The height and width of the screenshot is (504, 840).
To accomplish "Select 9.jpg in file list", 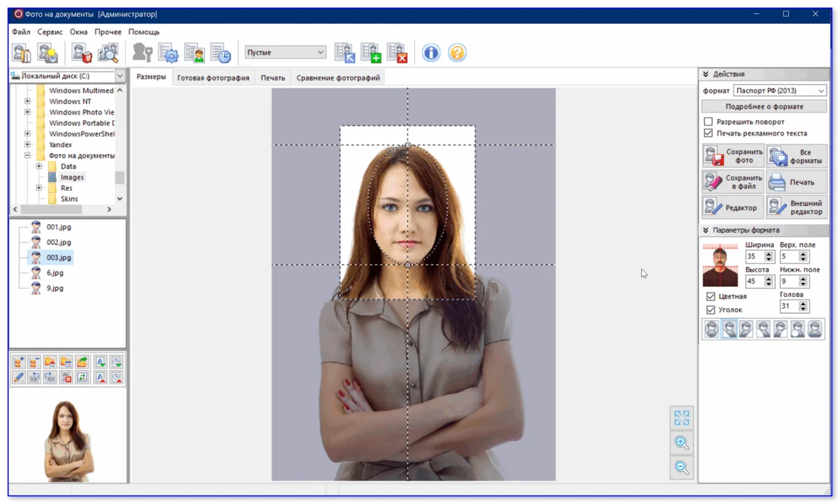I will coord(55,288).
